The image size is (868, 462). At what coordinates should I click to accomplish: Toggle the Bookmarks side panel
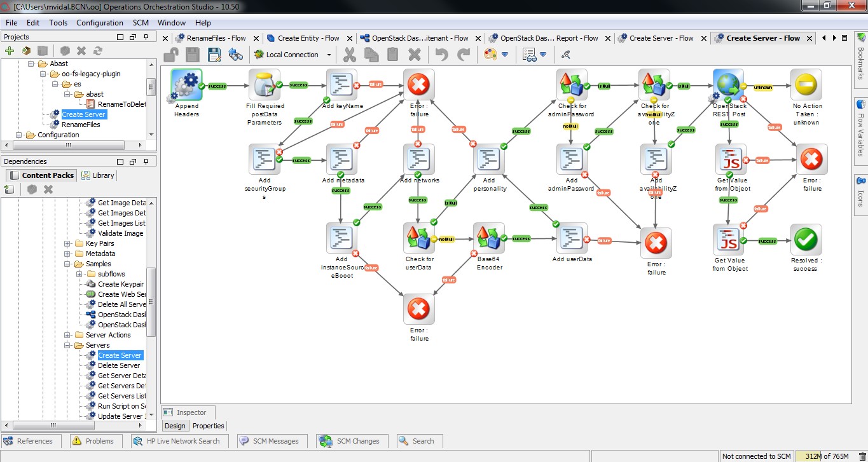pos(860,62)
